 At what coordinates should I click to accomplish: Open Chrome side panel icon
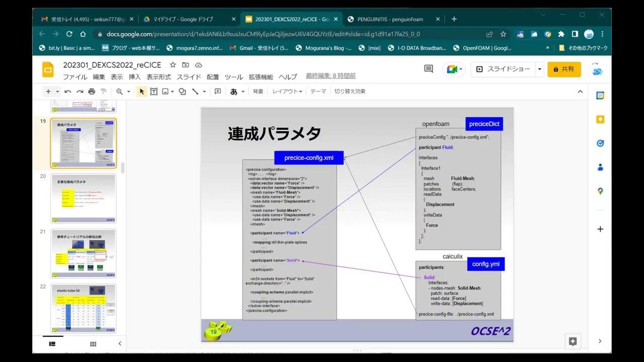[x=575, y=34]
